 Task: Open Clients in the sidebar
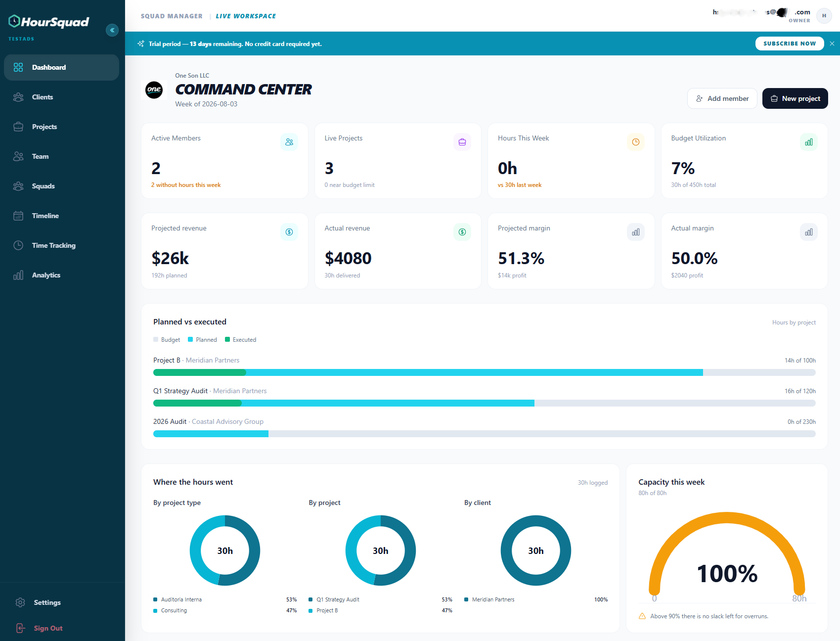(x=61, y=97)
